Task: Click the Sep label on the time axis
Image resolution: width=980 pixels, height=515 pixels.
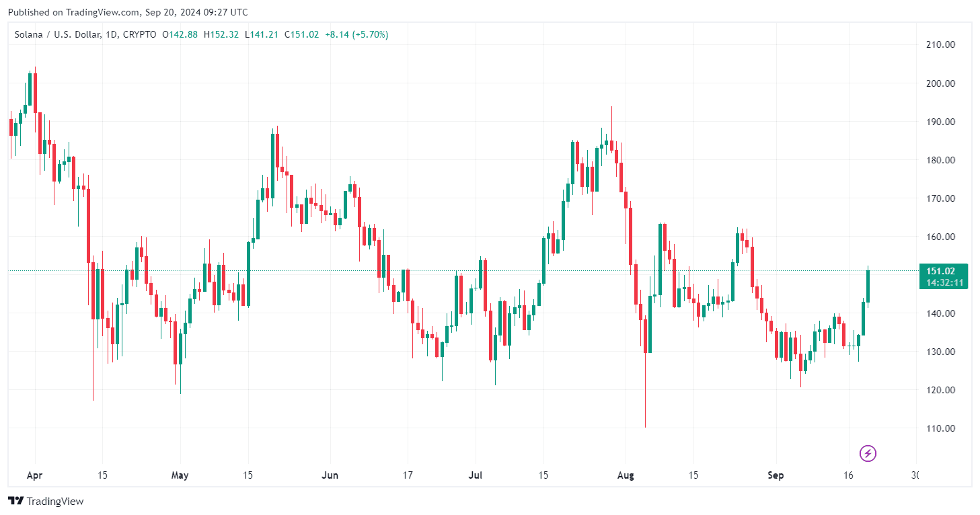Action: [776, 475]
